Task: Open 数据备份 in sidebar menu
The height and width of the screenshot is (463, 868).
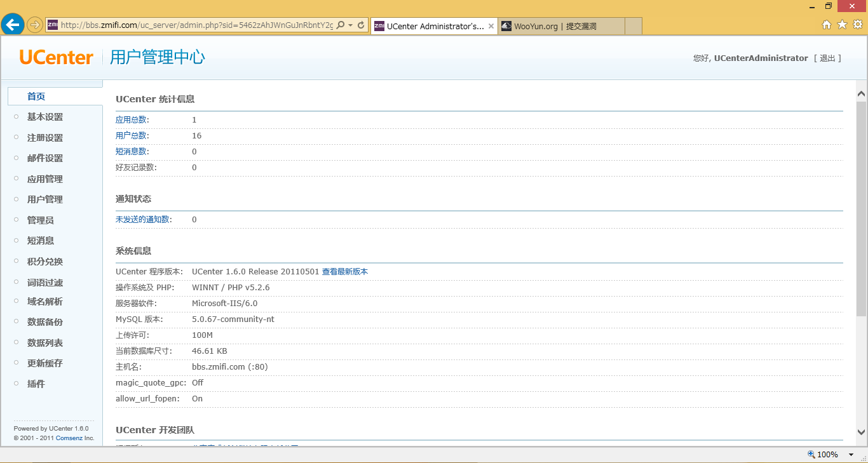Action: pos(45,322)
